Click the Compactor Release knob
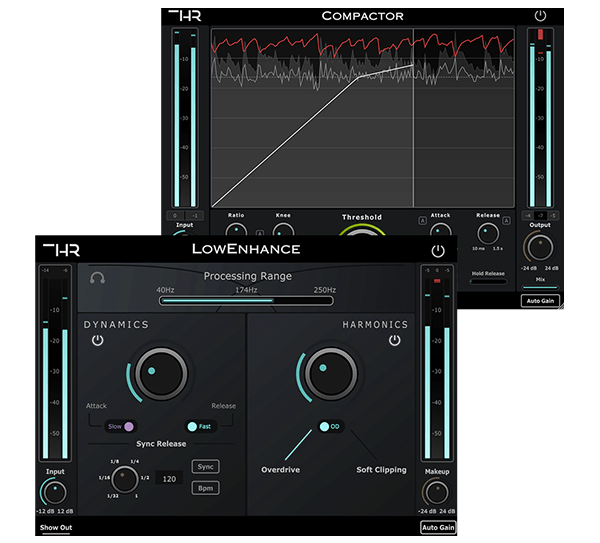 (487, 233)
